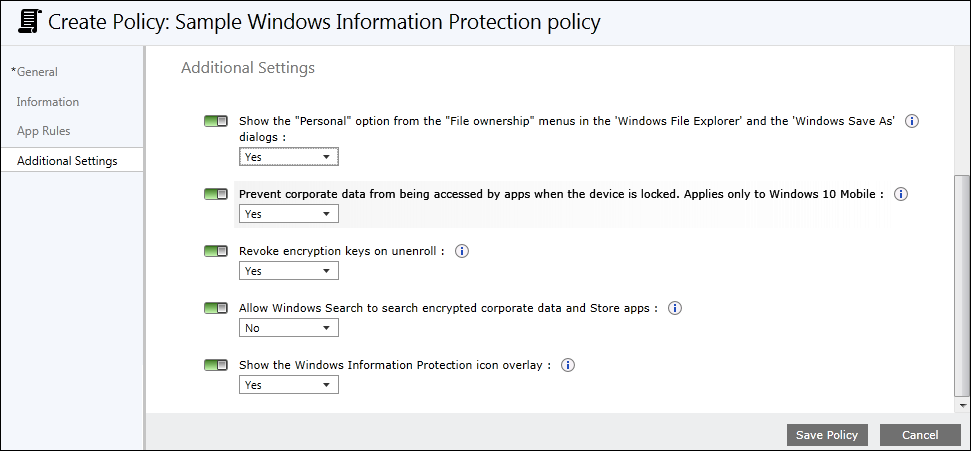
Task: Open the Windows Search No dropdown
Action: coord(289,328)
